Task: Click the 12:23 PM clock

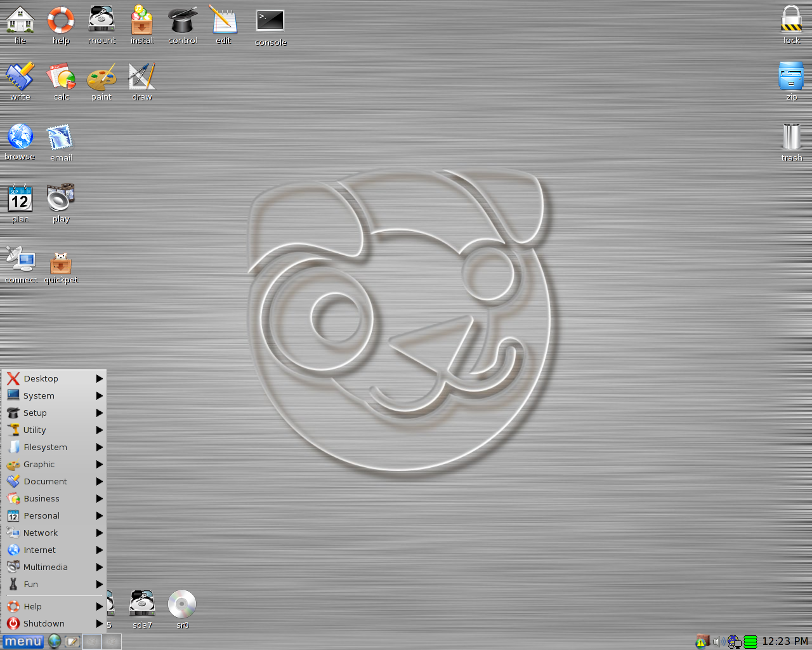Action: 785,642
